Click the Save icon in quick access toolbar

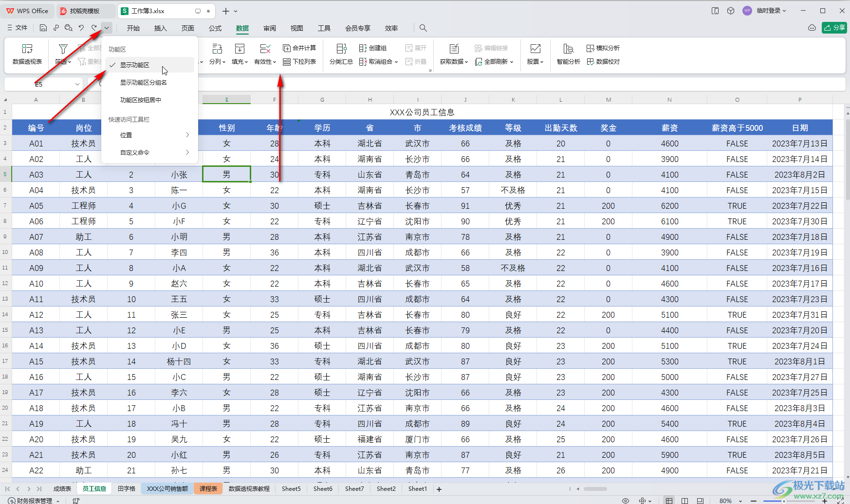pyautogui.click(x=43, y=28)
